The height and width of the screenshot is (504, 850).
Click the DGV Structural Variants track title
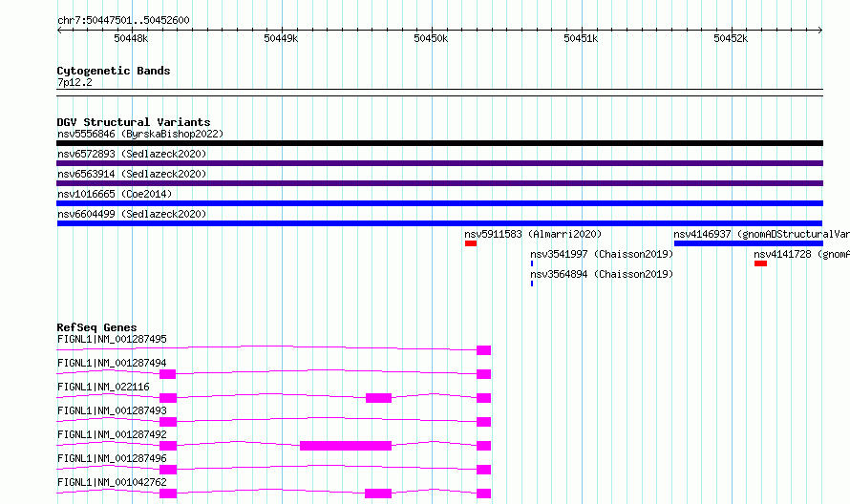134,122
